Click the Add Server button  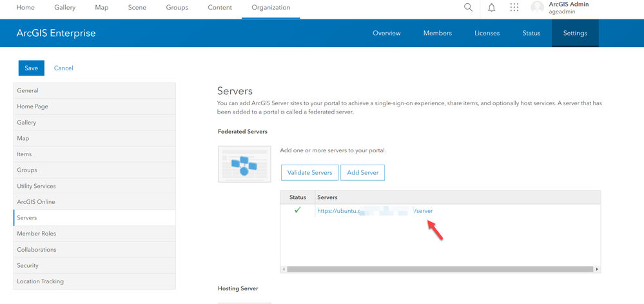363,173
